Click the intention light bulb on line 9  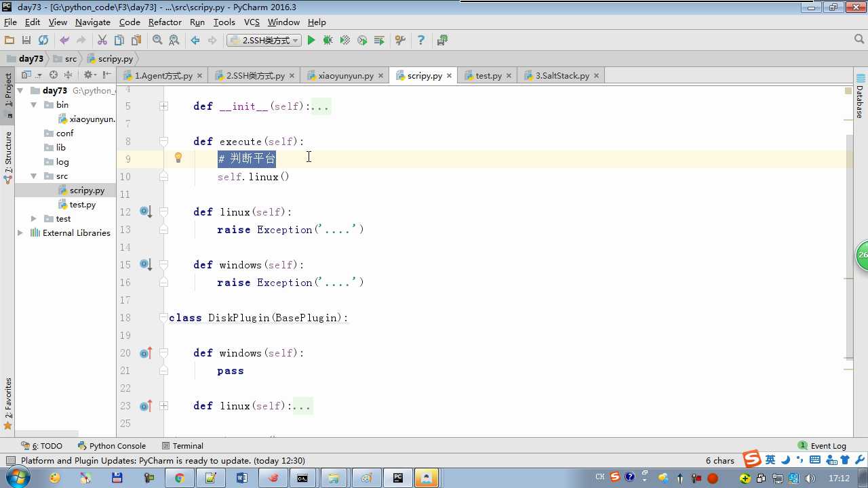(178, 158)
